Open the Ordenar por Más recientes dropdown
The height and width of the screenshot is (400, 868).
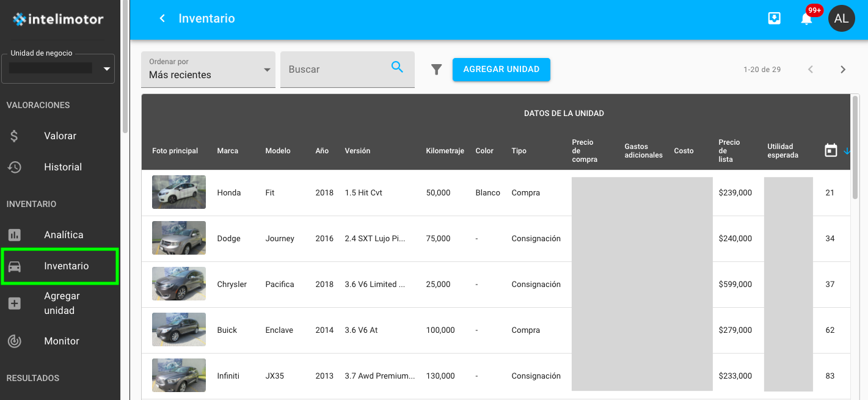pyautogui.click(x=208, y=70)
